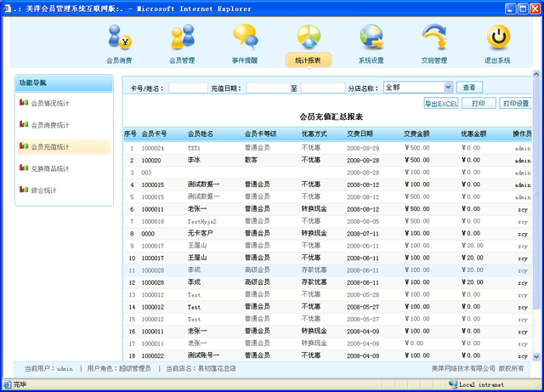Focus the 充值日期 start date field
This screenshot has height=392, width=544.
[x=269, y=88]
